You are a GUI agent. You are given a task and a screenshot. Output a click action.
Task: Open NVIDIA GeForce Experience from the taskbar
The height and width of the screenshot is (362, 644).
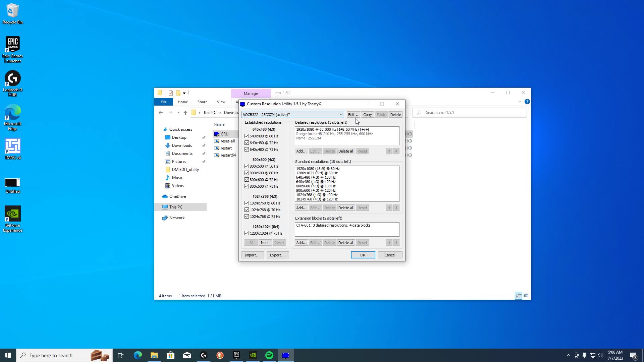coord(253,355)
